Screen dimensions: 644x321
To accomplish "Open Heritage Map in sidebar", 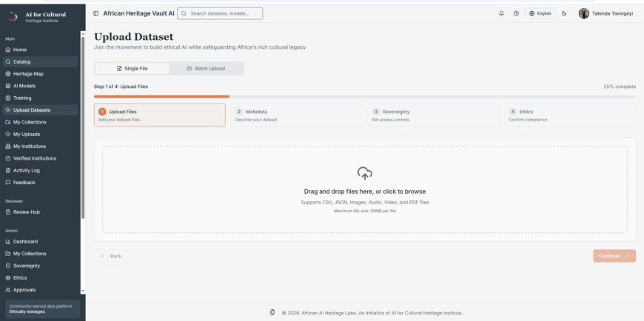I will pos(28,74).
